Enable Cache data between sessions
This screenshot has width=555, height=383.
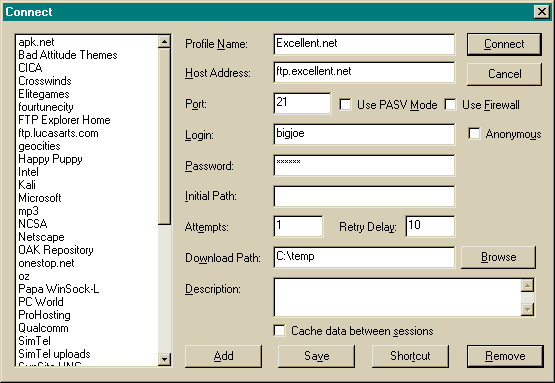pyautogui.click(x=279, y=331)
